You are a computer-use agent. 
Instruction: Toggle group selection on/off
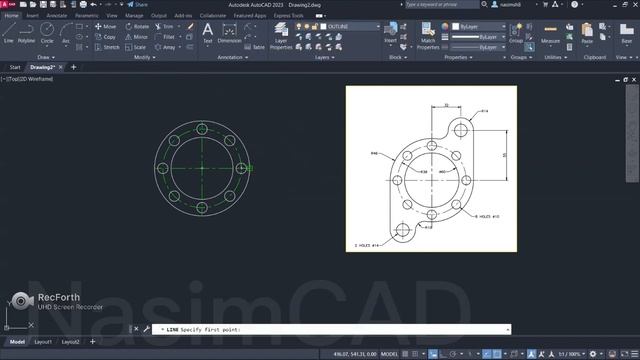(x=529, y=47)
